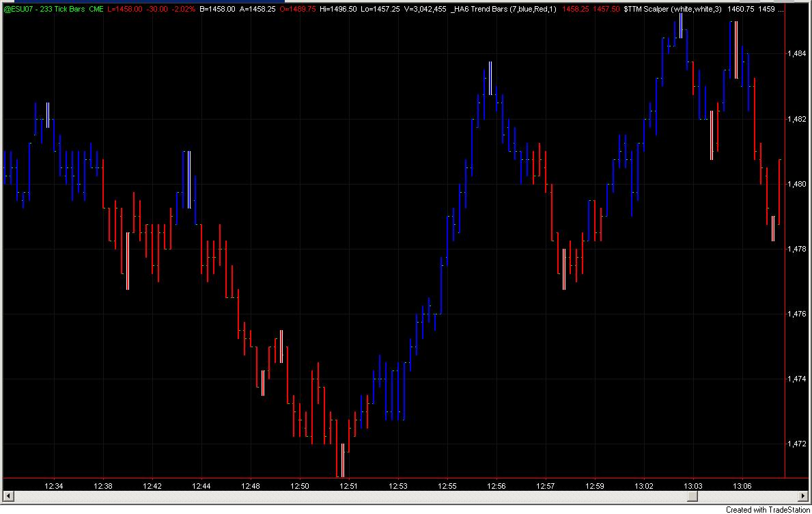
Task: Click the -2.02% percent change readout
Action: tap(183, 10)
